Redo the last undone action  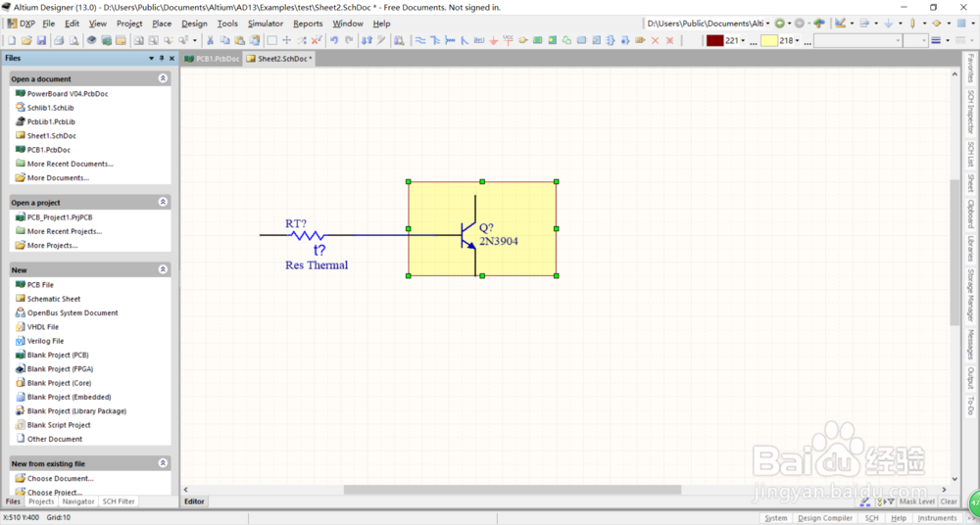[349, 40]
